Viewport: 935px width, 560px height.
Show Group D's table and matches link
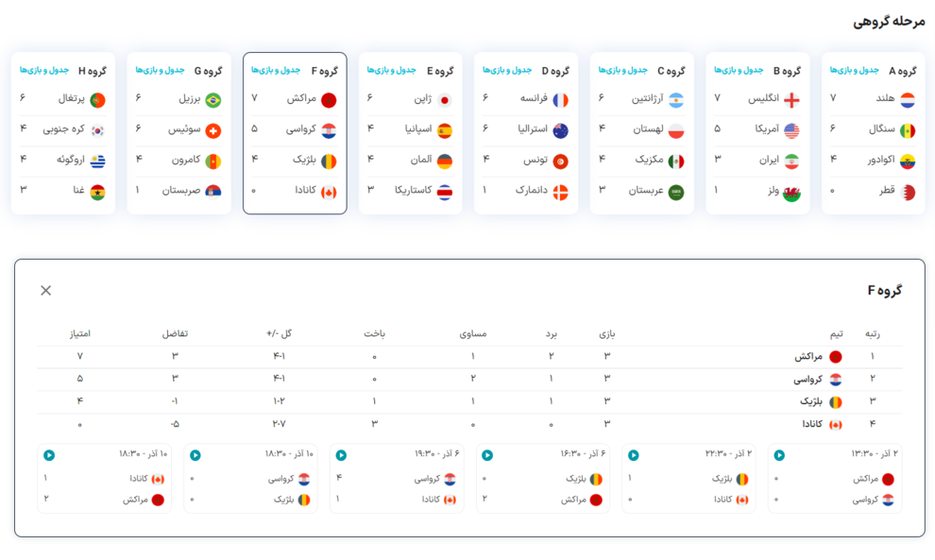[x=507, y=71]
